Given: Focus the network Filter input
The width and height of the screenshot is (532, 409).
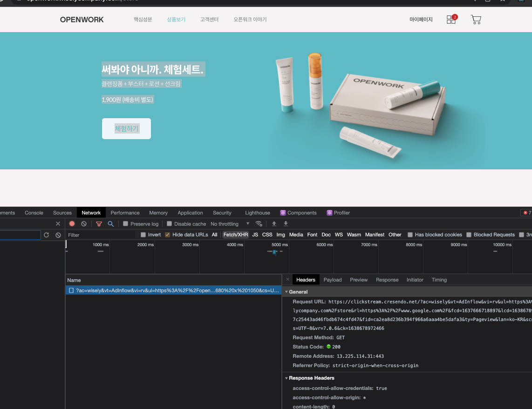Looking at the screenshot, I should coord(101,235).
